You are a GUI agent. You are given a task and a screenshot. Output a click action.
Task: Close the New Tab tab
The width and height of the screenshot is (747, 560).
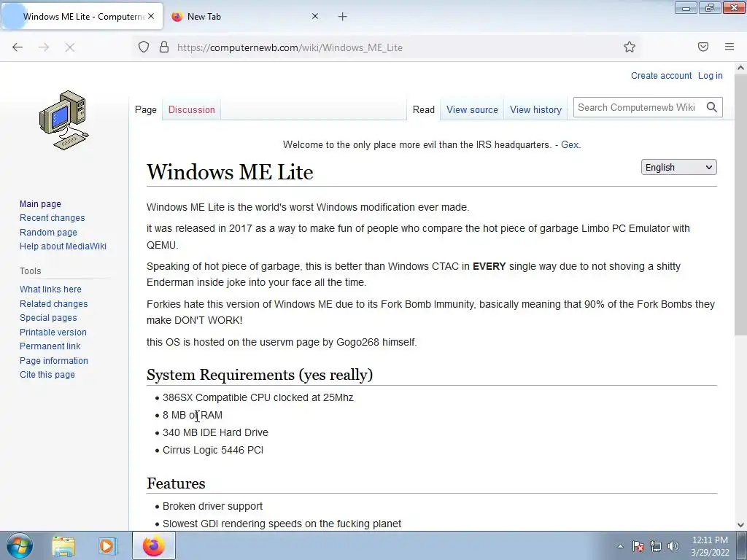(x=315, y=16)
